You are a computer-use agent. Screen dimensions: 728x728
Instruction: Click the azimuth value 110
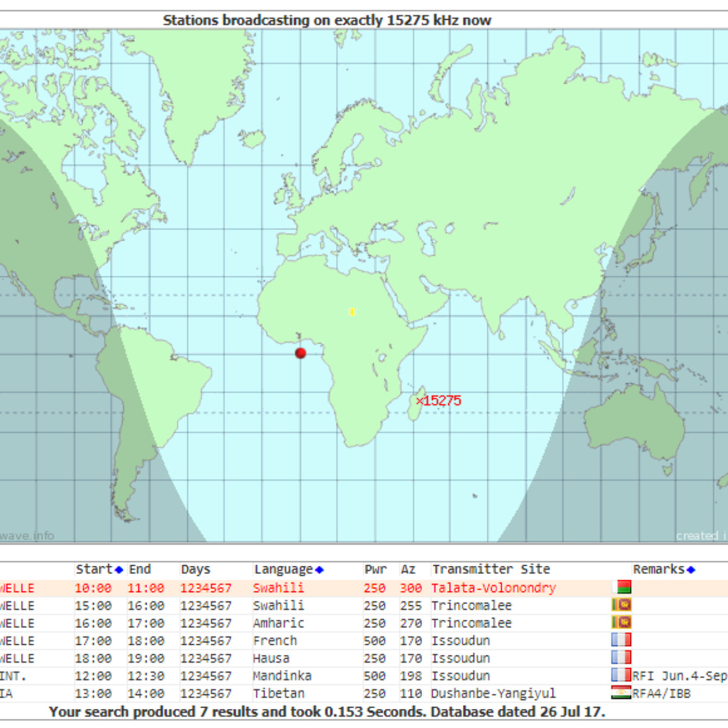click(411, 694)
